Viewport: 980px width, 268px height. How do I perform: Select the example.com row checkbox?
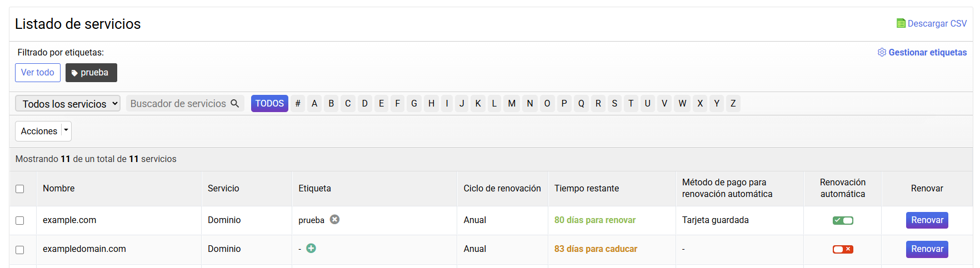pyautogui.click(x=20, y=220)
